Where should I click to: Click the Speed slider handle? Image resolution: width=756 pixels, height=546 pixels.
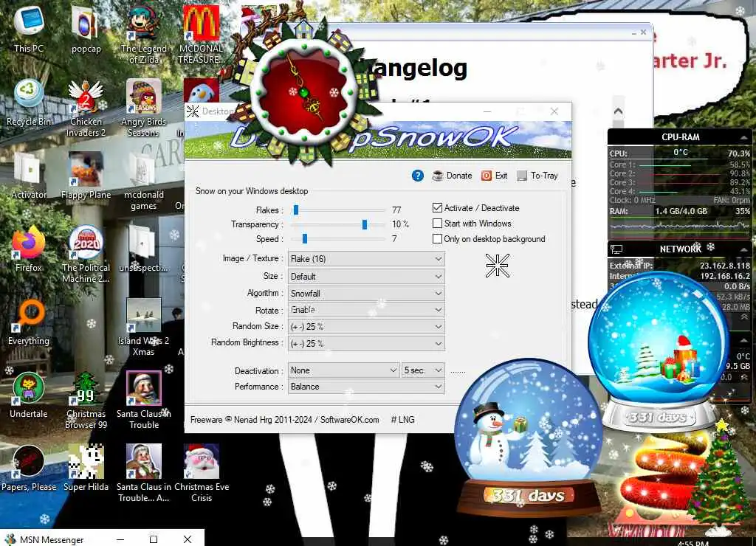pyautogui.click(x=305, y=238)
